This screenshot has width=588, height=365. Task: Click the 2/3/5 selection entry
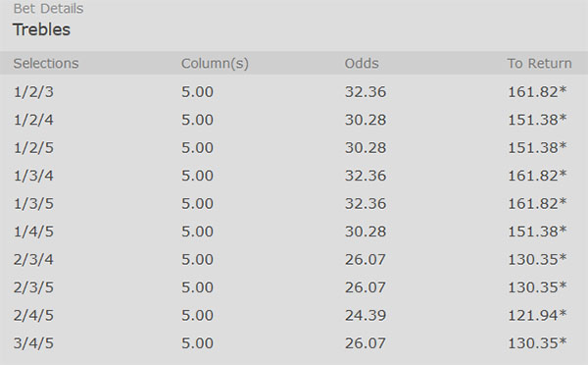(x=33, y=287)
